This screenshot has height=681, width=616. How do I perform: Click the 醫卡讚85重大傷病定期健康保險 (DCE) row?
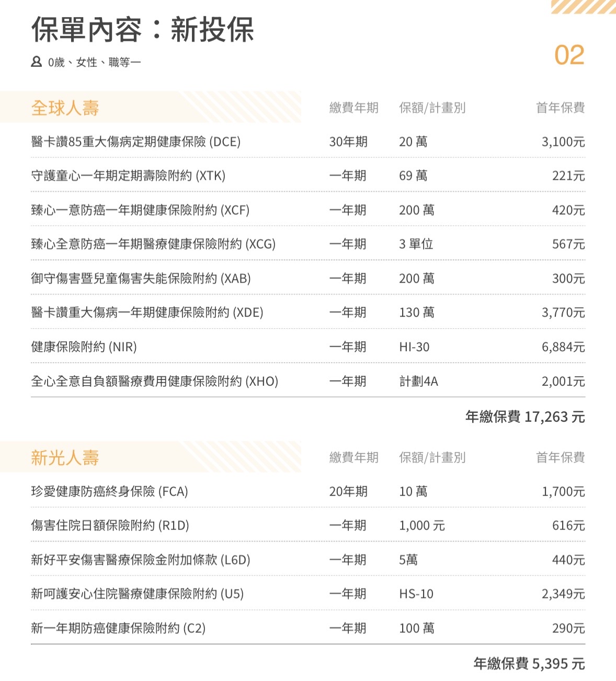(136, 142)
